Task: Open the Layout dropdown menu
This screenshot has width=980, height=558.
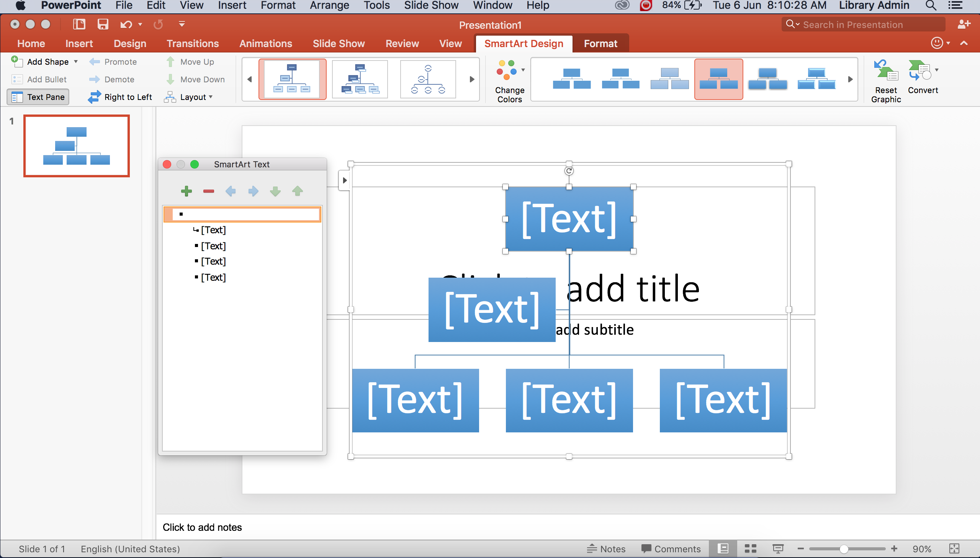Action: 188,97
